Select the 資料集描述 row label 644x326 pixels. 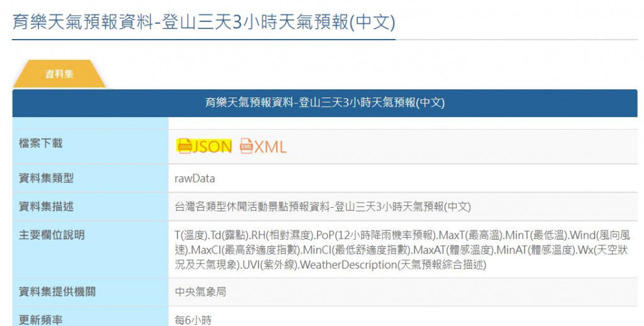pyautogui.click(x=46, y=206)
